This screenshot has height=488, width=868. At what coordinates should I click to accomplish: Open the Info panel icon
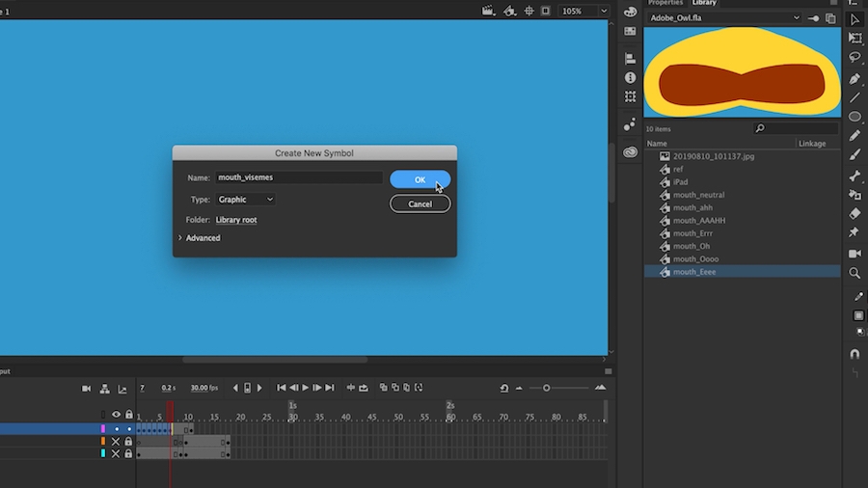[630, 77]
